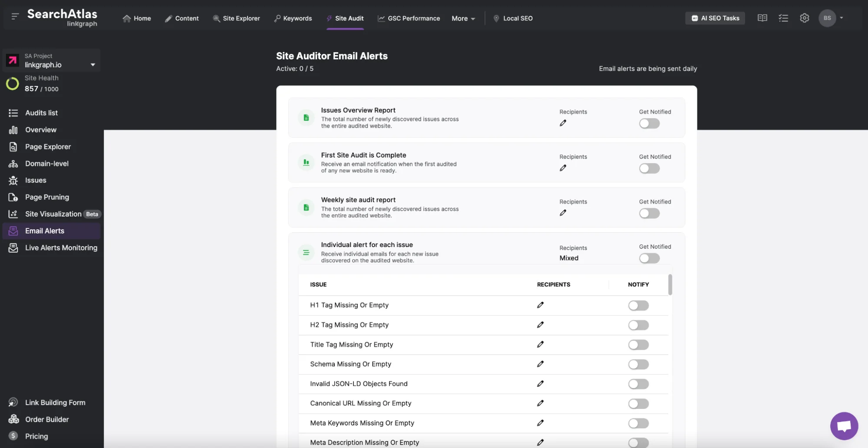This screenshot has height=448, width=868.
Task: Open Site Visualization Beta page
Action: 54,214
